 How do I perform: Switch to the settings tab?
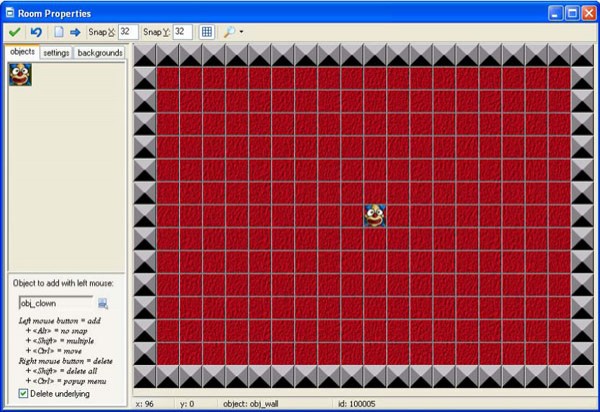56,53
